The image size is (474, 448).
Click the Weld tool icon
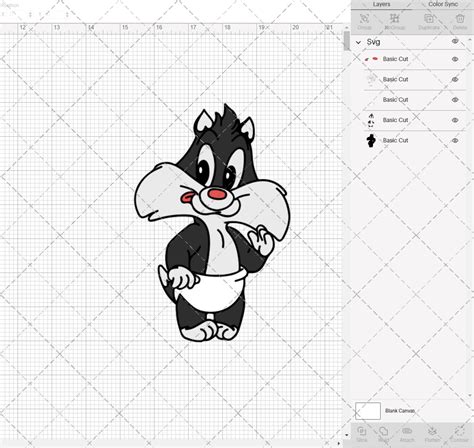pyautogui.click(x=384, y=431)
